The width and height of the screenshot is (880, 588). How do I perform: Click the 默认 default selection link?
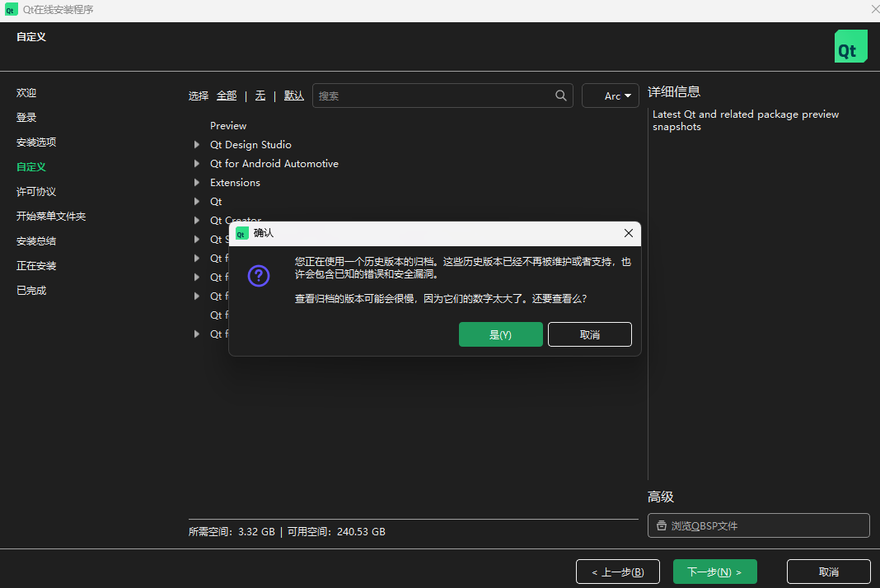coord(294,96)
